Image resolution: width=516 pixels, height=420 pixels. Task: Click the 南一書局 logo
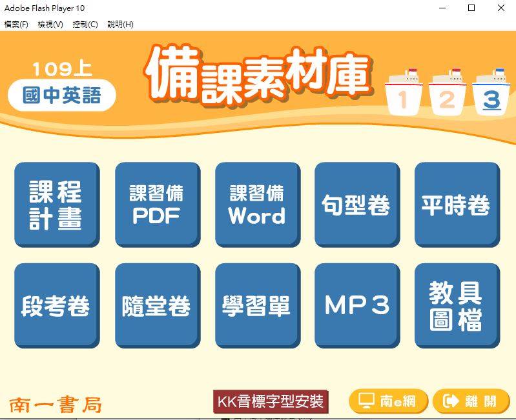pos(56,405)
